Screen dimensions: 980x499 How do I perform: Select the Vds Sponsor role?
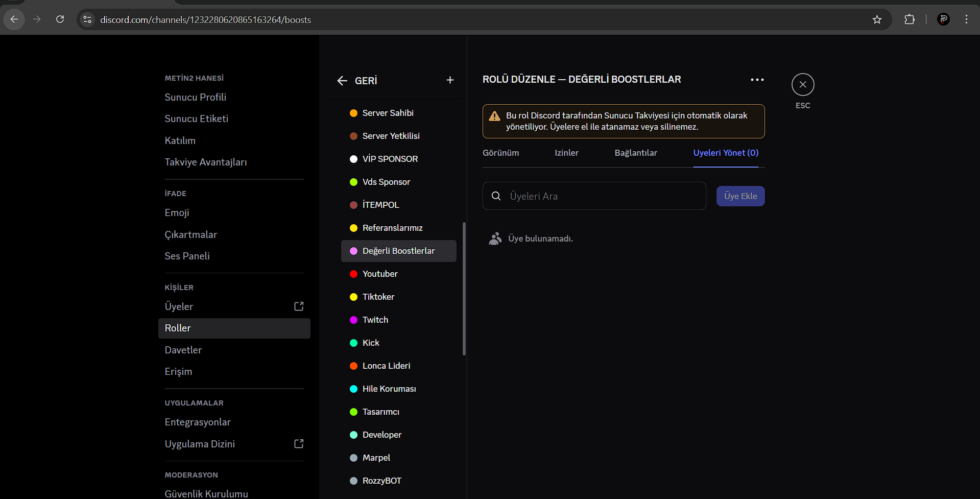[399, 182]
